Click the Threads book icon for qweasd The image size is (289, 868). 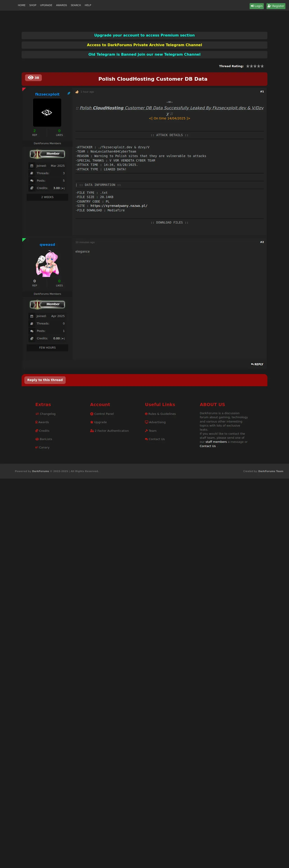click(x=32, y=324)
